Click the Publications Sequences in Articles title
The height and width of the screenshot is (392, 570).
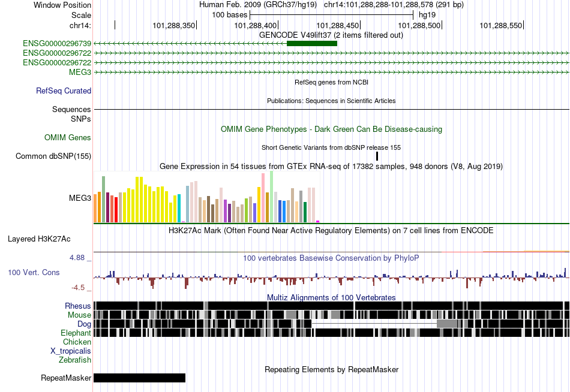coord(331,101)
